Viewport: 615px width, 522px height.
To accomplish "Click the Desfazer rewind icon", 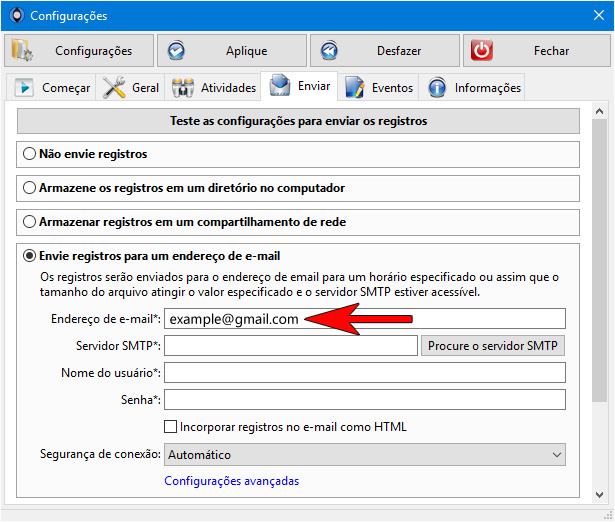I will (329, 51).
